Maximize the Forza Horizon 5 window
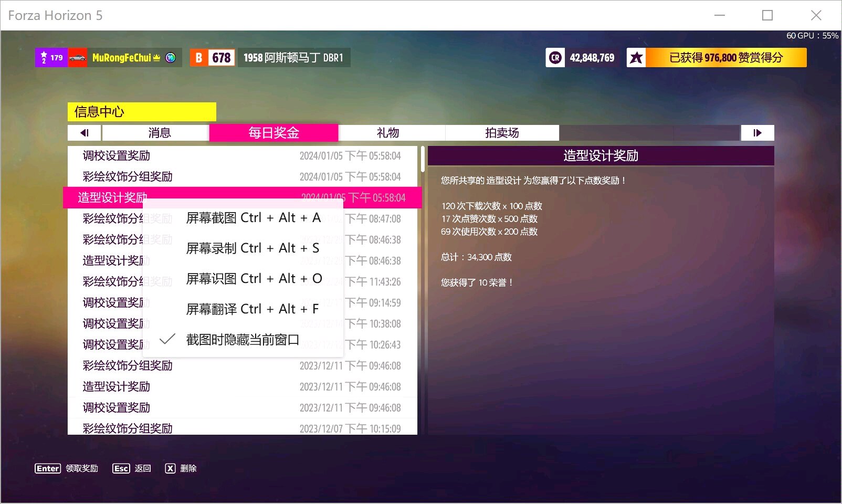This screenshot has height=504, width=842. pyautogui.click(x=767, y=15)
